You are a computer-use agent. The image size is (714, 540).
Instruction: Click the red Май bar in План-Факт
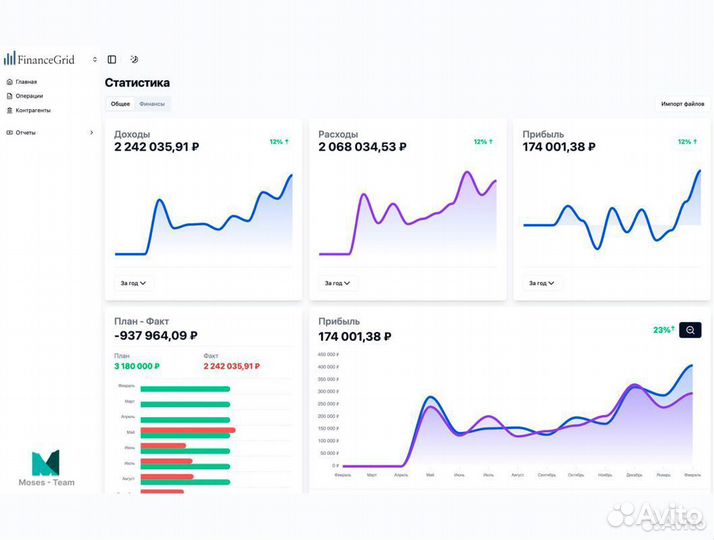pos(188,432)
